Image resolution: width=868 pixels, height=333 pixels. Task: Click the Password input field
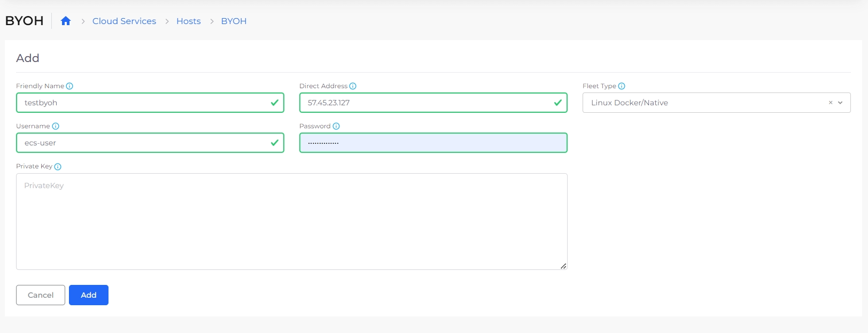433,143
